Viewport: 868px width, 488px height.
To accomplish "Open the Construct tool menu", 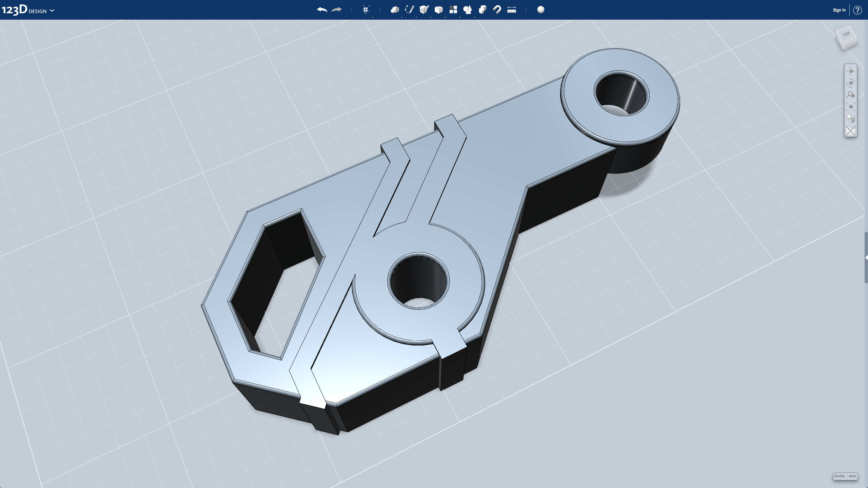I will pos(424,10).
